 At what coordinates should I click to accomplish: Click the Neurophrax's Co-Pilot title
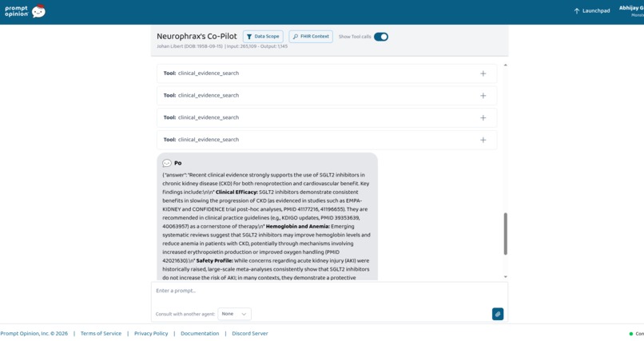[197, 36]
